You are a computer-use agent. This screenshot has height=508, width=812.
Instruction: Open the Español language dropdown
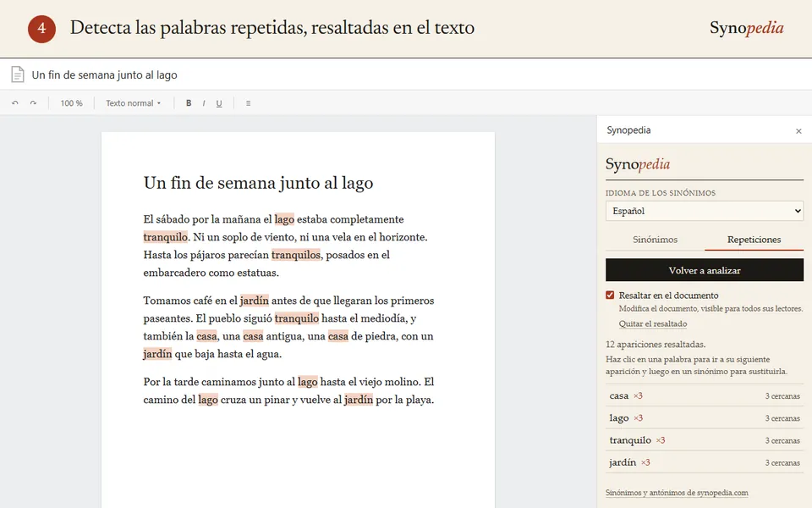point(705,211)
